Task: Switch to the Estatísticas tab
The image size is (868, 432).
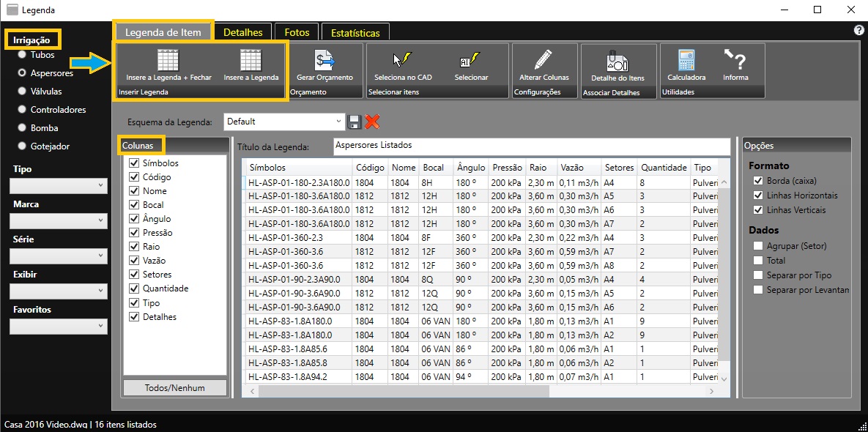Action: [355, 33]
